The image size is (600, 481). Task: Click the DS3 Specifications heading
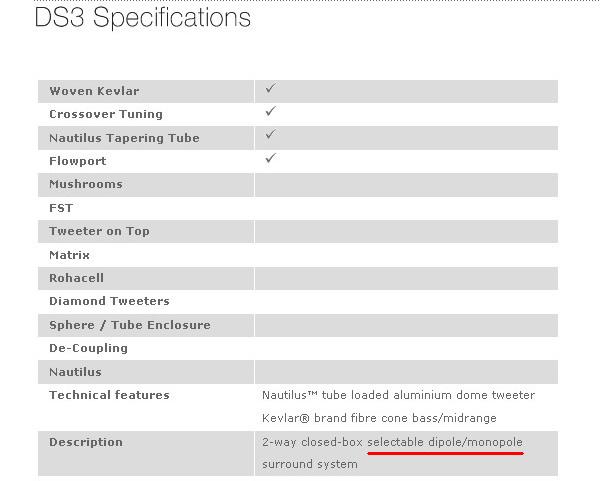(142, 18)
